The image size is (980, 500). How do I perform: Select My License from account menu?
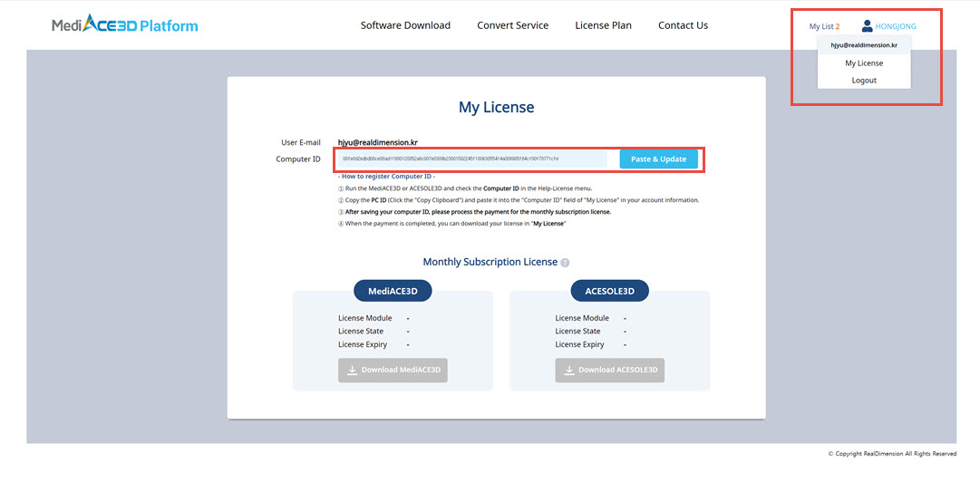tap(864, 63)
